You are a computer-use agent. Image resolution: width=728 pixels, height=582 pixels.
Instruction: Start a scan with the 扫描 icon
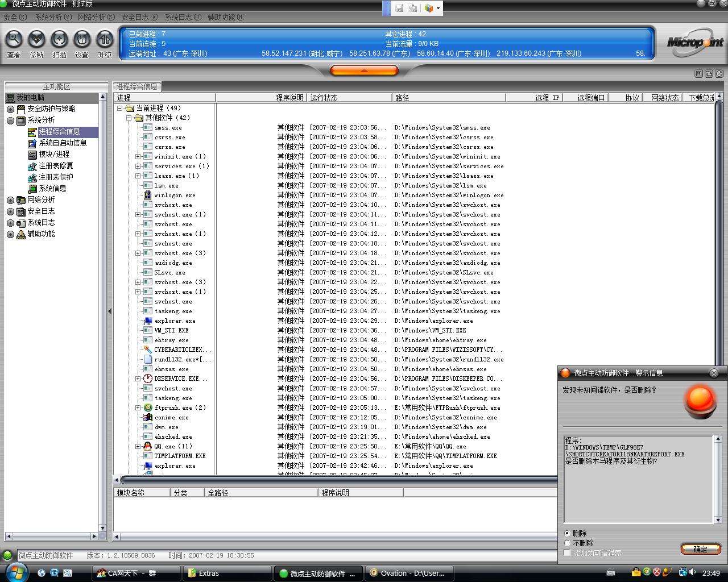point(59,40)
